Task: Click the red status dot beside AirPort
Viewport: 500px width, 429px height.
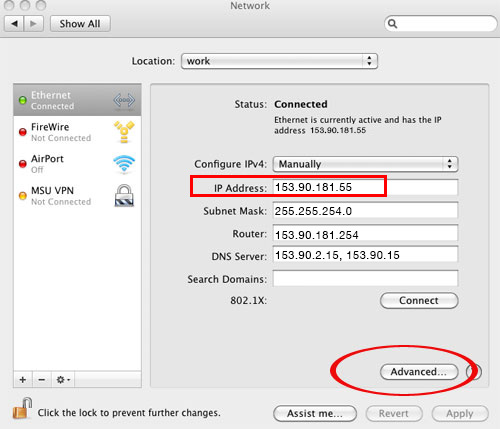Action: coord(23,164)
